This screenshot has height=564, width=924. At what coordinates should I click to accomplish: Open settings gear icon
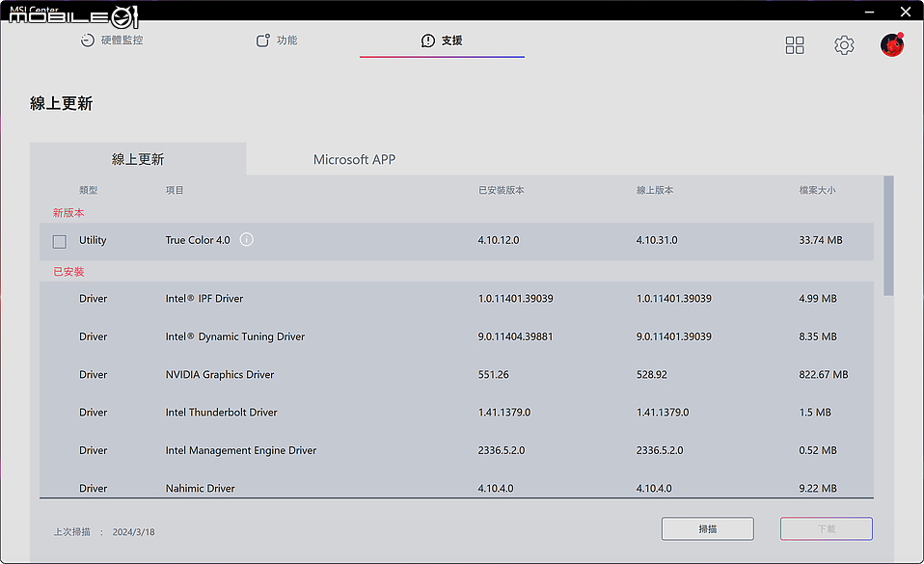pos(844,45)
